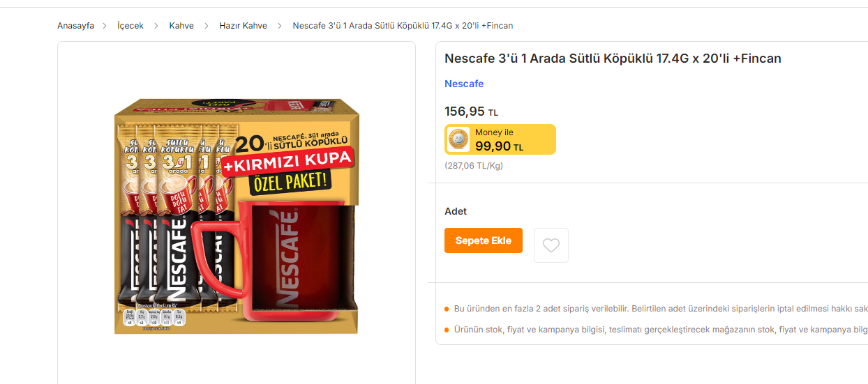This screenshot has width=868, height=384.
Task: Click the chevron after Hazır Kahve breadcrumb
Action: (280, 26)
